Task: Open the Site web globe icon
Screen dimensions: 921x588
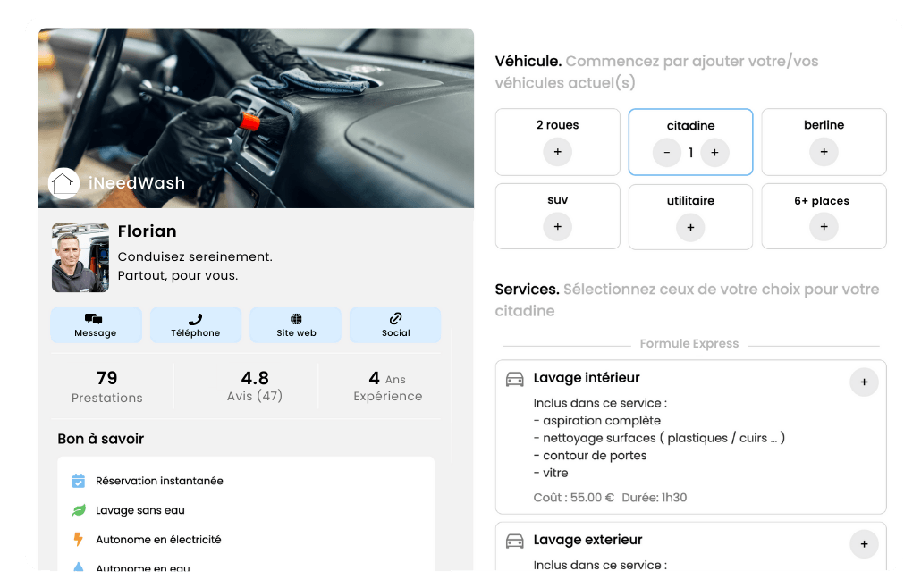Action: 295,318
